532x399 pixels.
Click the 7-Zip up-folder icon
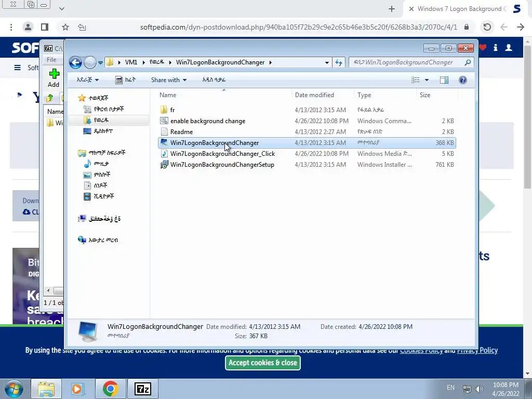[x=50, y=98]
